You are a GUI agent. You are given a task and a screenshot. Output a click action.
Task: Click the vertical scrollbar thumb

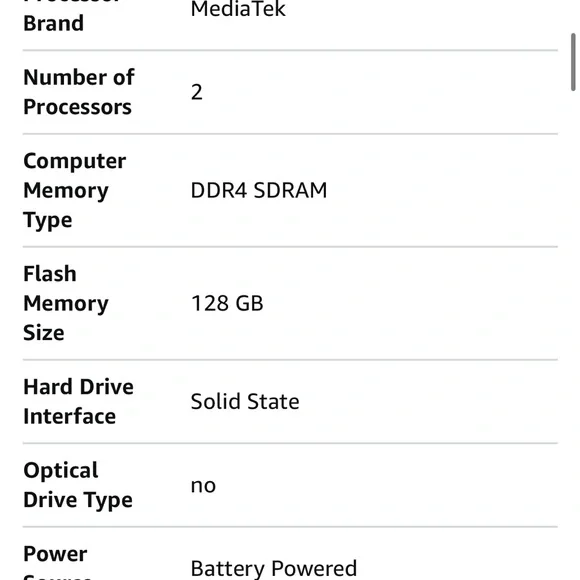(x=573, y=62)
